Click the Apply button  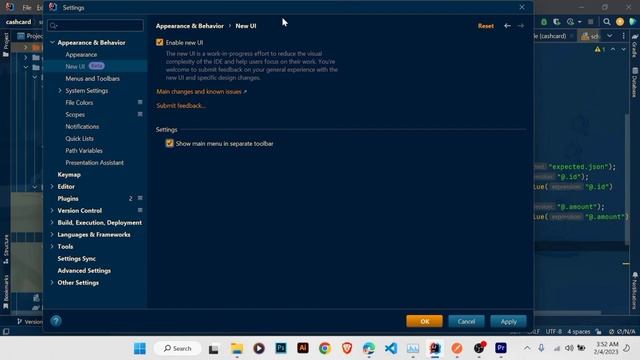click(x=509, y=321)
